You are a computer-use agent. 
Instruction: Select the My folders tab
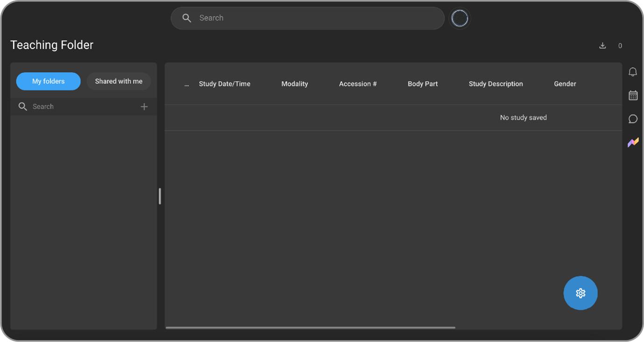(x=49, y=81)
